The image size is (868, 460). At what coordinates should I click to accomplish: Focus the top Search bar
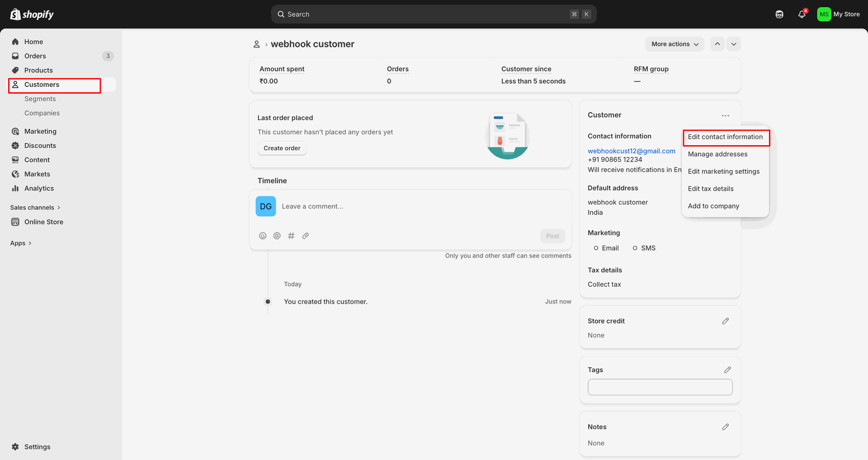click(x=434, y=14)
